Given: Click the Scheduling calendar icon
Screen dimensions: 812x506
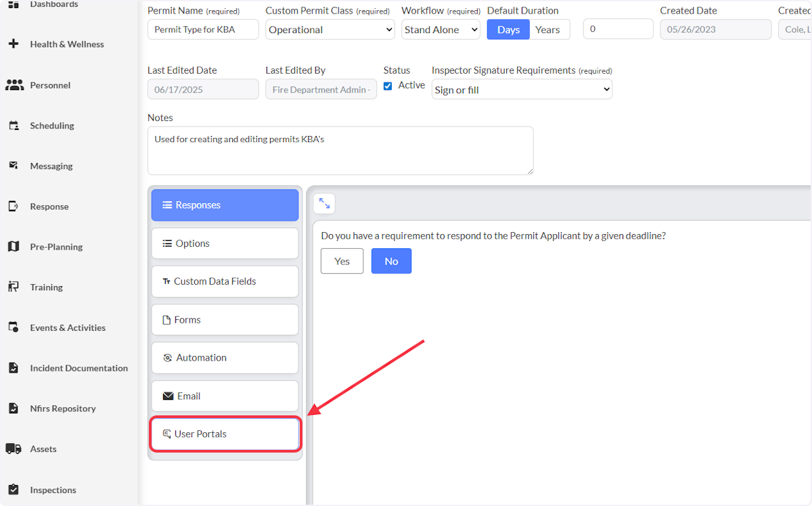Looking at the screenshot, I should [x=13, y=126].
